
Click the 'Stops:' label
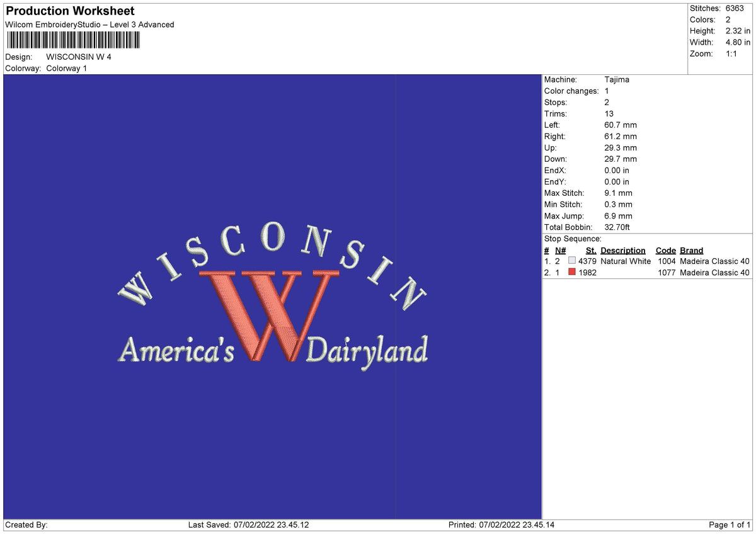pos(556,102)
